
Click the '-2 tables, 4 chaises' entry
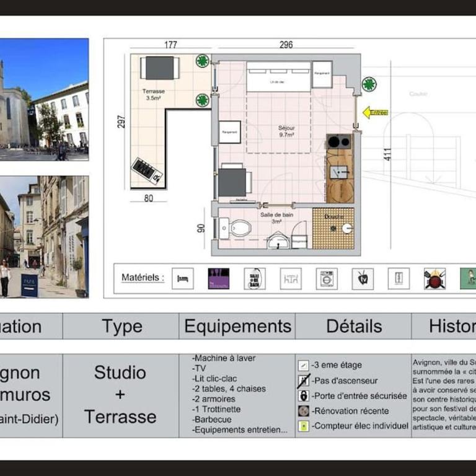coord(229,389)
